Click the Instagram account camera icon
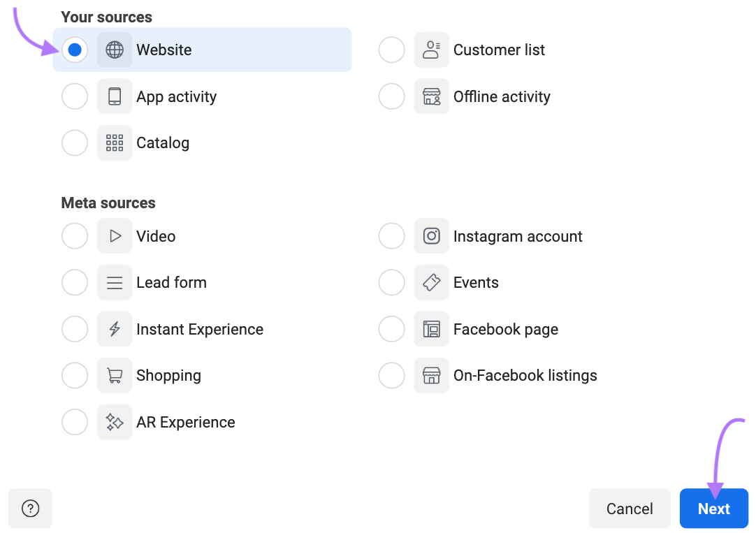Screen dimensions: 756x533 431,236
